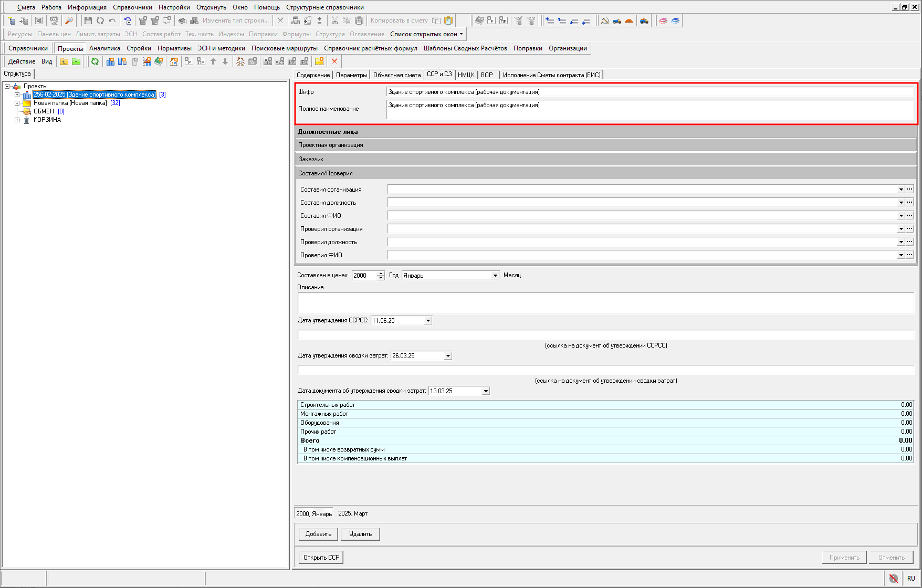Image resolution: width=922 pixels, height=588 pixels.
Task: Click the RU language indicator in status bar
Action: point(911,578)
